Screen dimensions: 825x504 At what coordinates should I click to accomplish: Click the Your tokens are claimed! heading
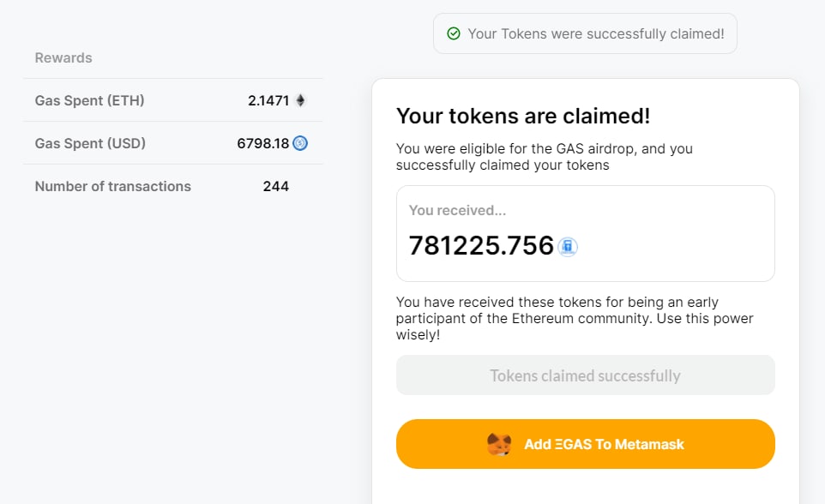522,117
